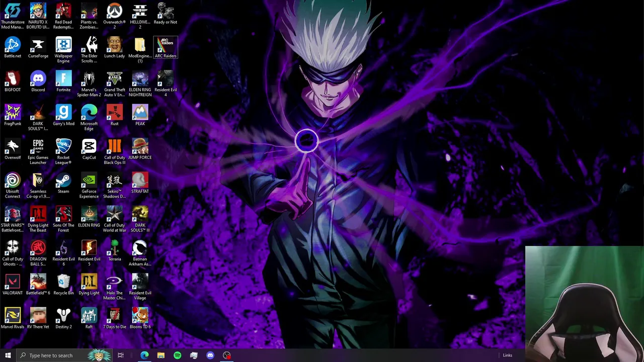
Task: Click the taskbar search box
Action: tap(64, 355)
